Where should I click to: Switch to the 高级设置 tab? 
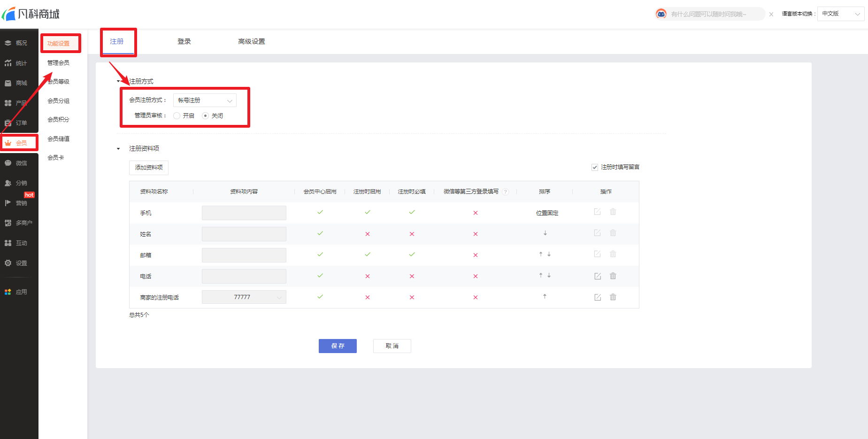pos(251,41)
